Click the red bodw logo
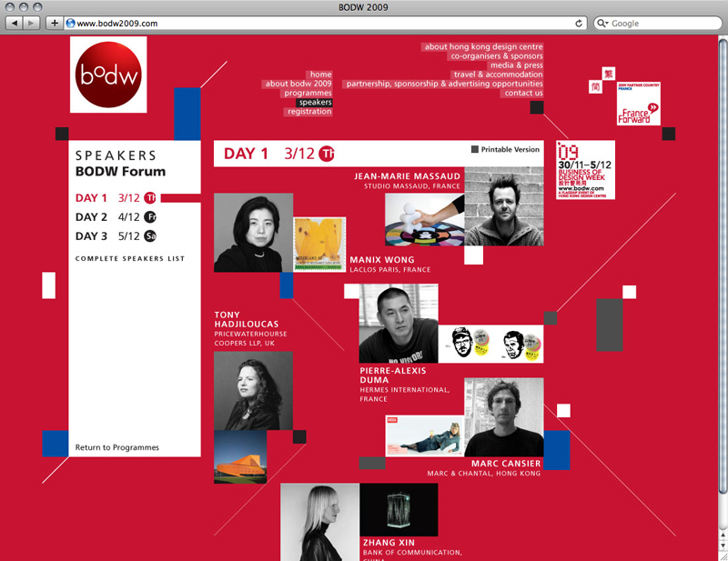 (x=108, y=75)
